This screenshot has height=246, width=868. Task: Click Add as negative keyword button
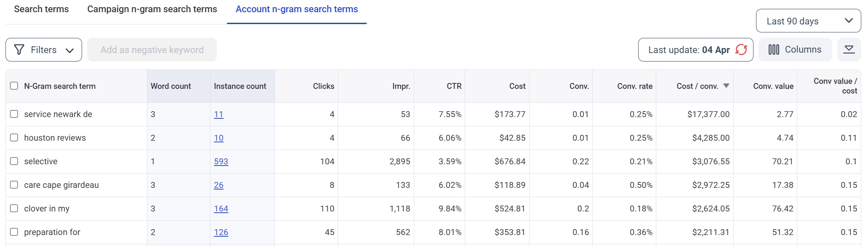(x=152, y=50)
